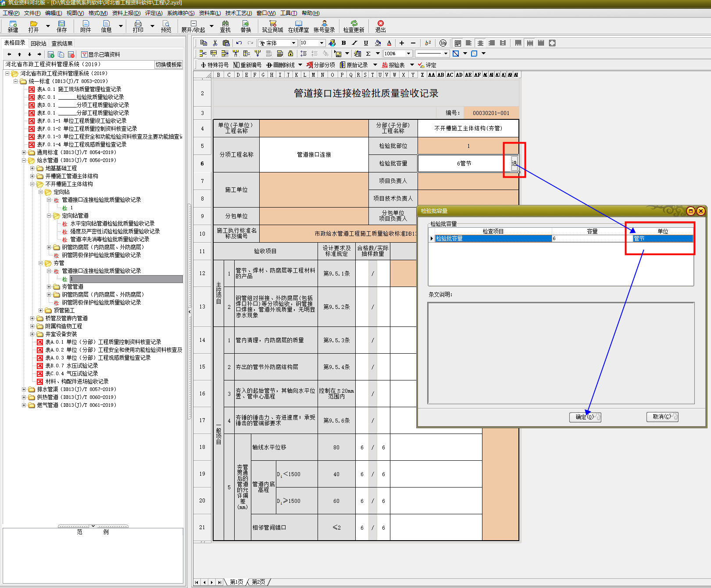Toggle 显示已填资料 filter
The image size is (711, 588).
click(100, 54)
